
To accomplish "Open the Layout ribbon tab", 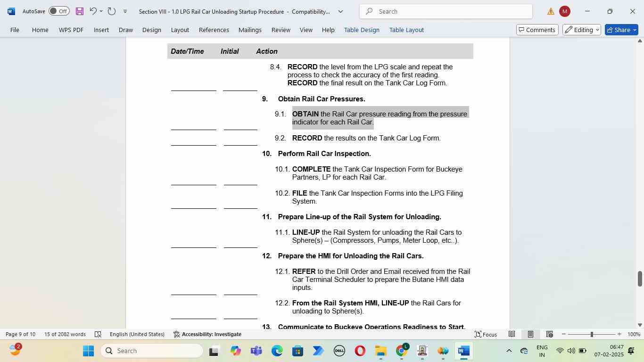I will [x=180, y=30].
